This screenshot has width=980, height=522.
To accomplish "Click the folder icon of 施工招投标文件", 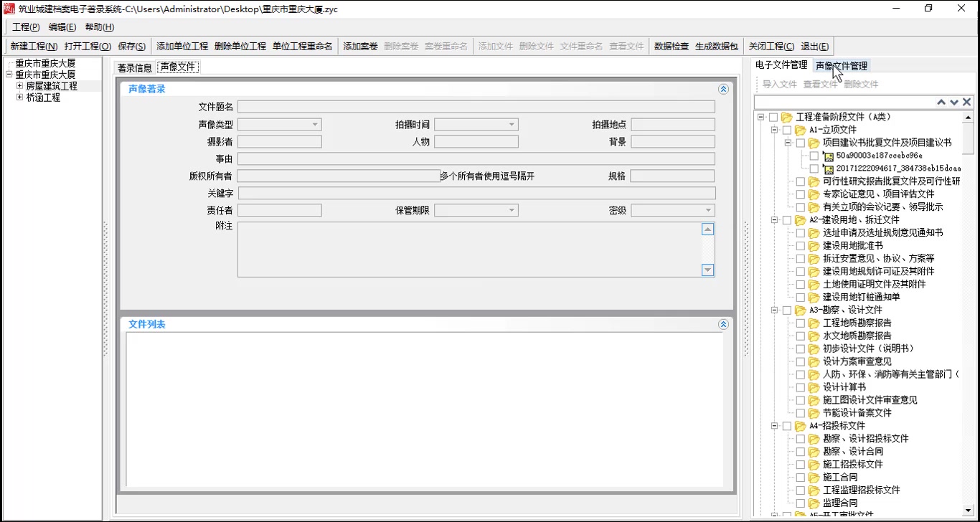I will (814, 464).
